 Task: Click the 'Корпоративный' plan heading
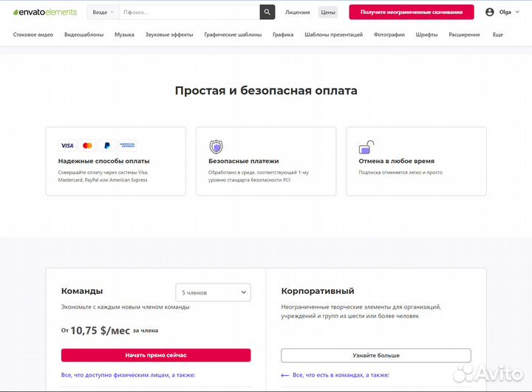(318, 291)
